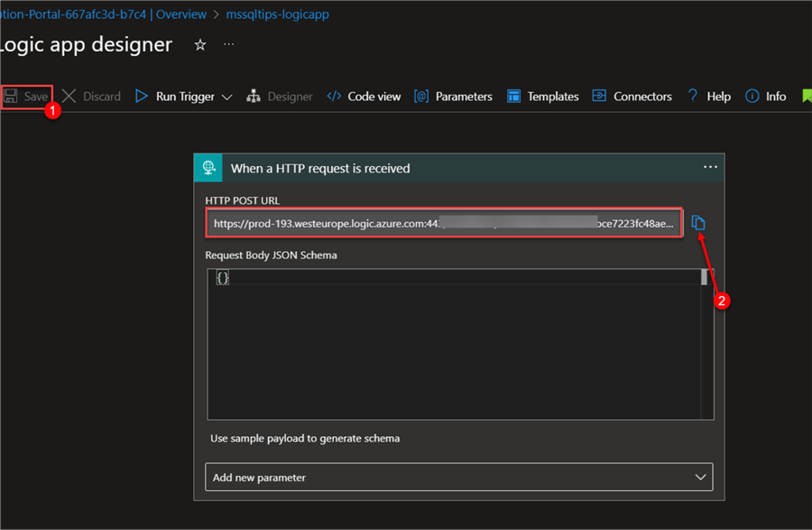This screenshot has height=530, width=812.
Task: Open Parameters via its [@] icon
Action: tap(421, 97)
